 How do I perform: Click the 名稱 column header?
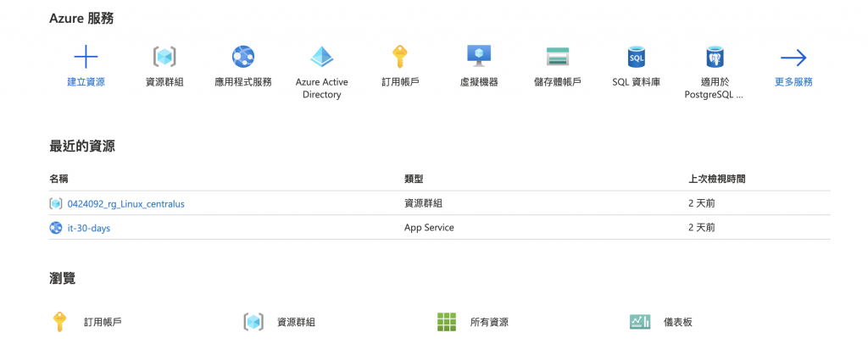[x=58, y=180]
